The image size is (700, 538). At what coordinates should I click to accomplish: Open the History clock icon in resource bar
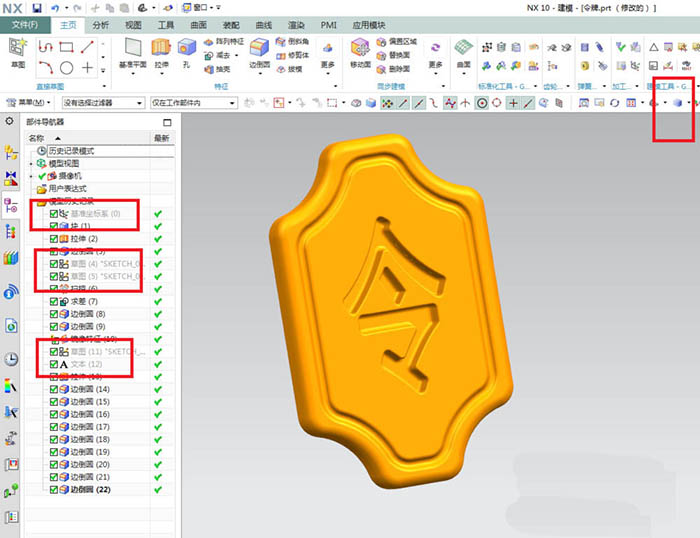point(11,359)
